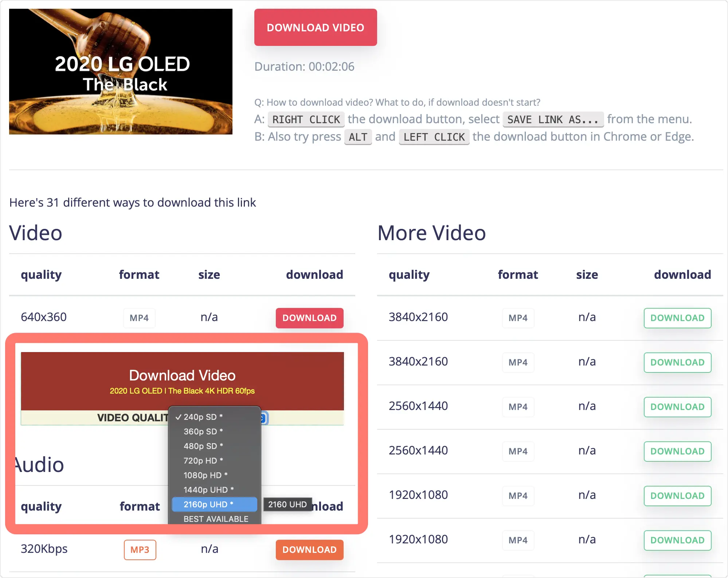
Task: Download first 2560x1440 MP4 entry
Action: point(677,407)
